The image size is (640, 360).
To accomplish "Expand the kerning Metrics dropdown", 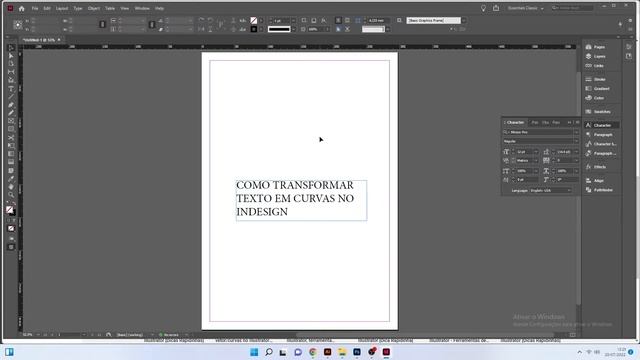I will click(536, 160).
